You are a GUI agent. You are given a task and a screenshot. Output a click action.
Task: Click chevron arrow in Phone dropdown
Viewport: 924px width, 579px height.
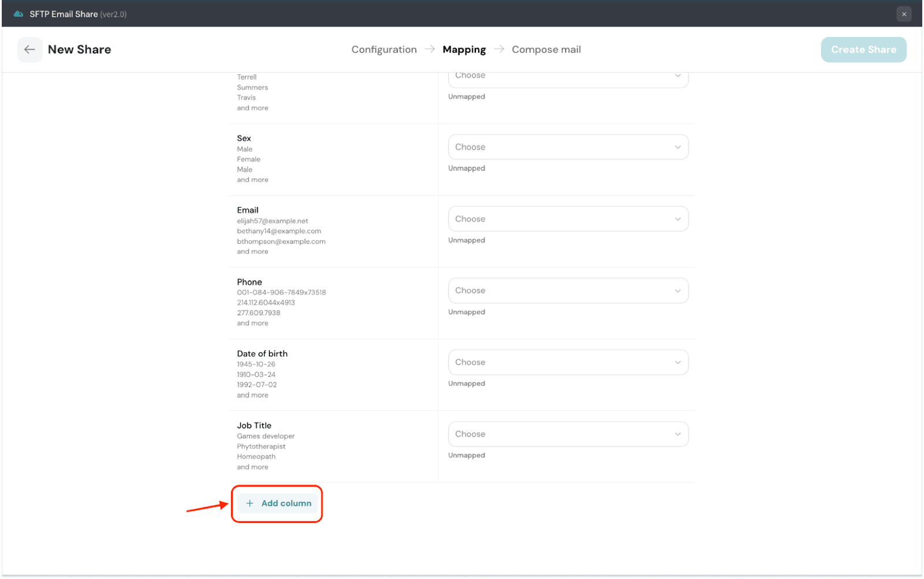677,291
